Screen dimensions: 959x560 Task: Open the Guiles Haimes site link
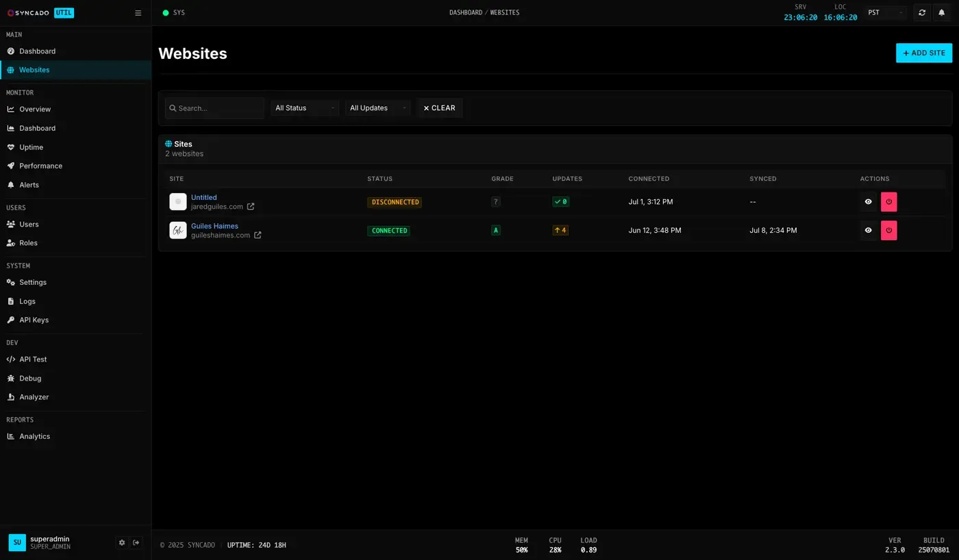[x=214, y=227]
